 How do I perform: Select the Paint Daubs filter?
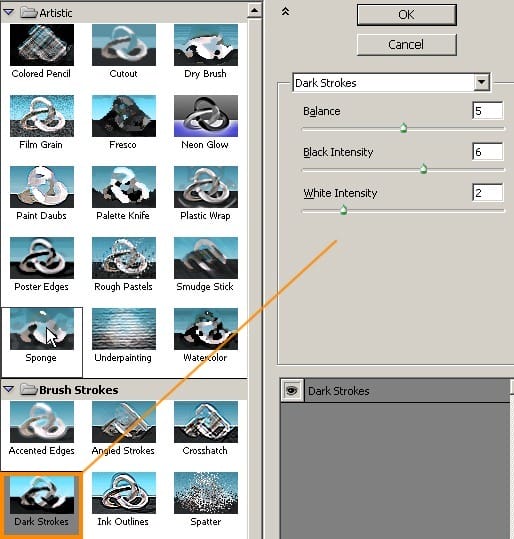pos(42,187)
